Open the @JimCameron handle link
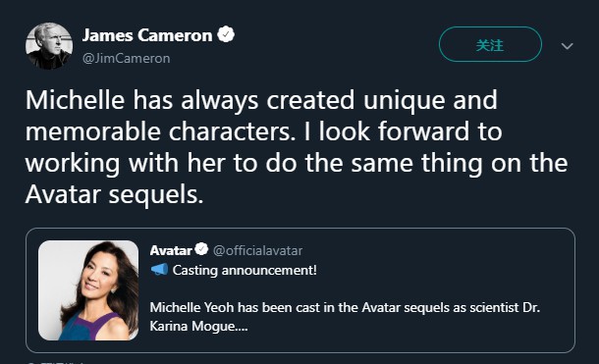599x364 pixels. tap(127, 59)
